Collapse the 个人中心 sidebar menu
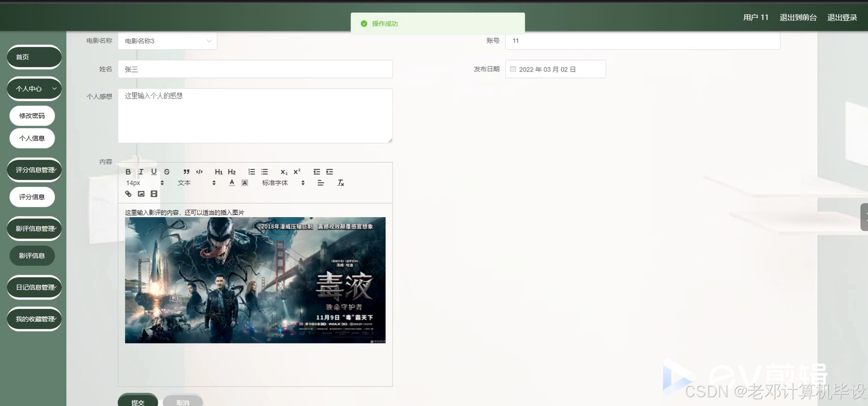Screen dimensions: 868x406 (x=34, y=89)
